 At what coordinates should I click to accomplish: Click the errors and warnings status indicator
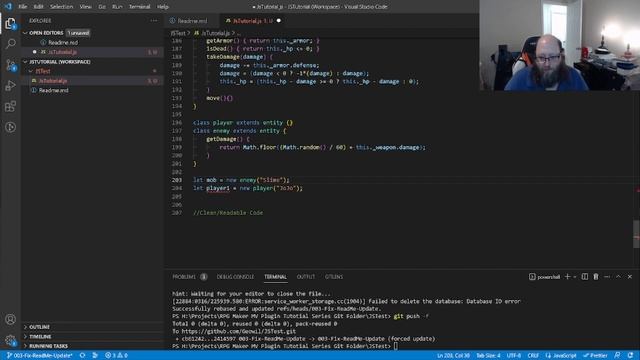pos(116,356)
